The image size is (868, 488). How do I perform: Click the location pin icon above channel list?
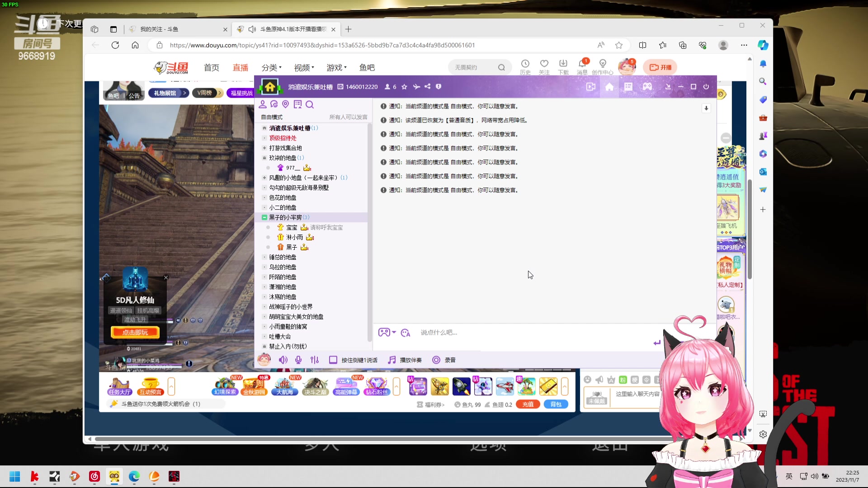point(285,104)
